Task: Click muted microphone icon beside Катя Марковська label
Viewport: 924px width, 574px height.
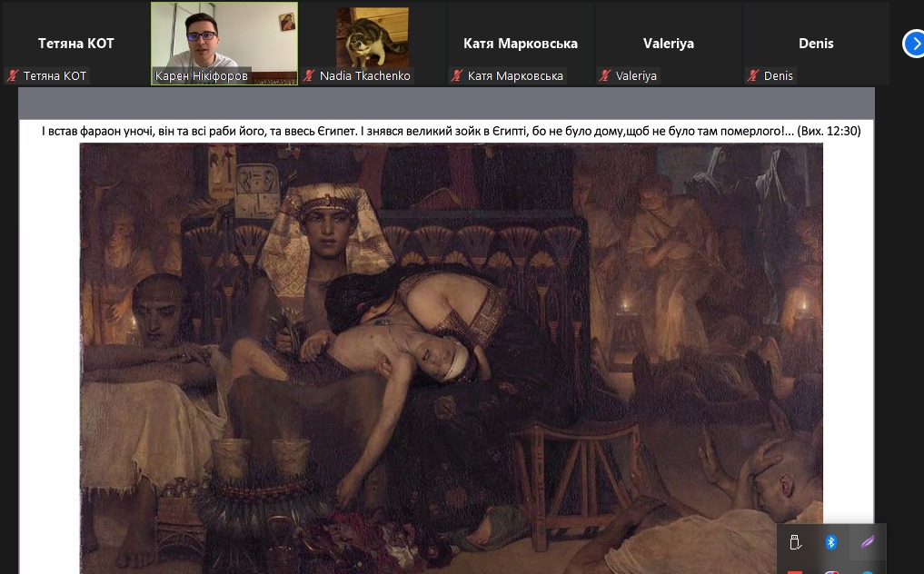Action: coord(457,75)
